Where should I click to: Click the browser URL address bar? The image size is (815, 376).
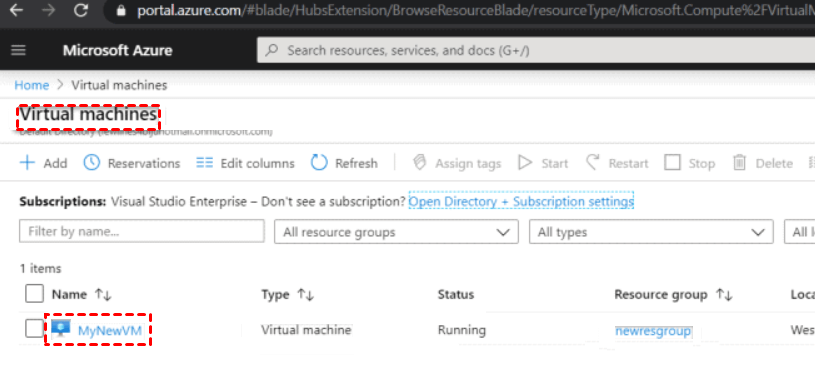[x=459, y=10]
